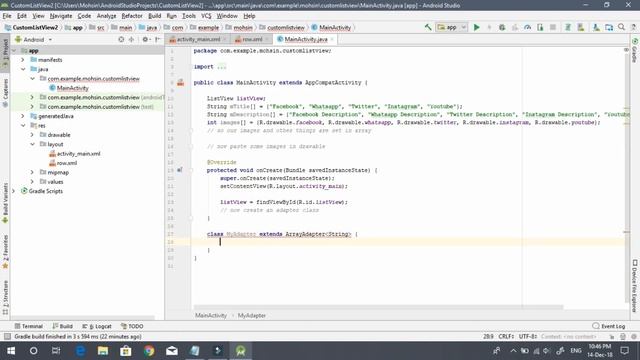Image resolution: width=640 pixels, height=360 pixels.
Task: Open the Terminal tool window
Action: 29,326
